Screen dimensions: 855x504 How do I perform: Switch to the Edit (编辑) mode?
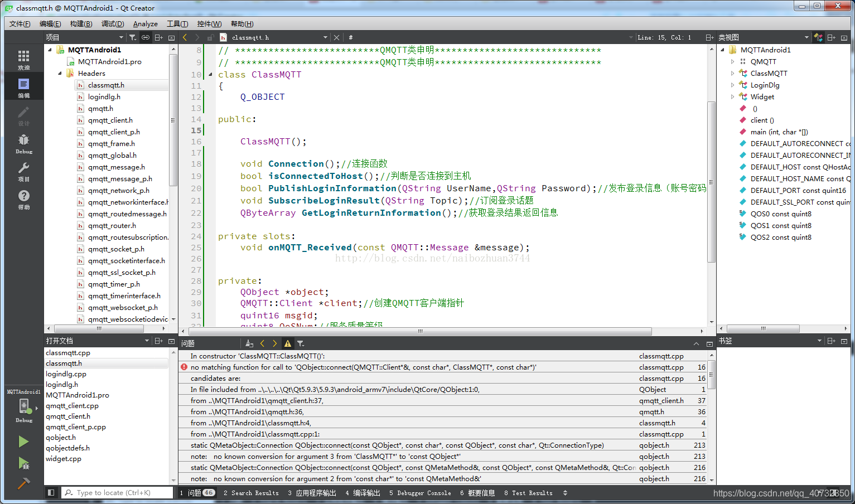click(x=23, y=87)
